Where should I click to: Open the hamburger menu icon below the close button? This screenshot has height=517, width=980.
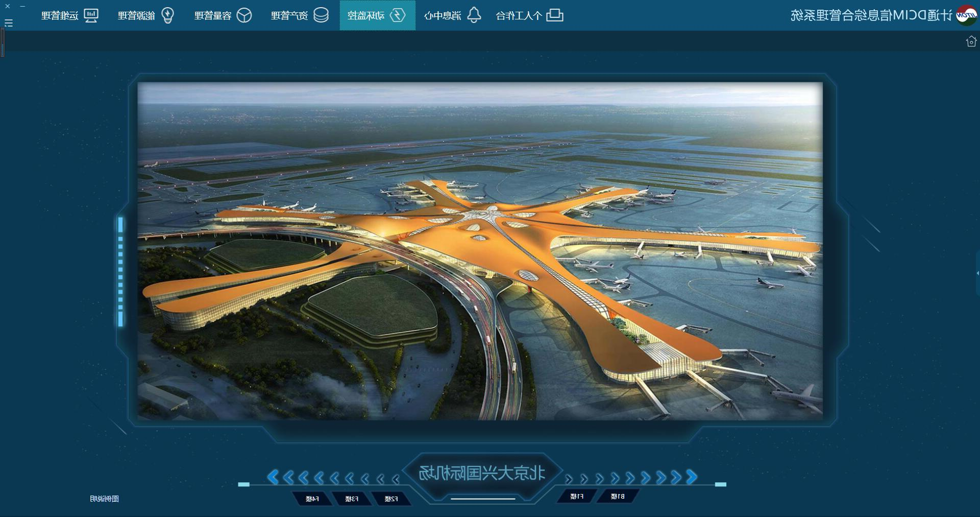pyautogui.click(x=9, y=23)
